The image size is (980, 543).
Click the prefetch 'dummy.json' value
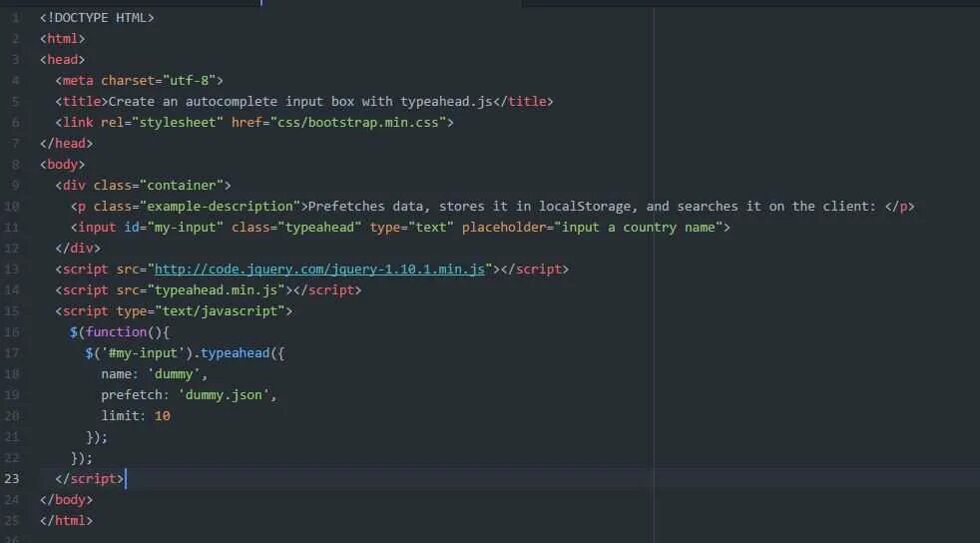tap(224, 395)
